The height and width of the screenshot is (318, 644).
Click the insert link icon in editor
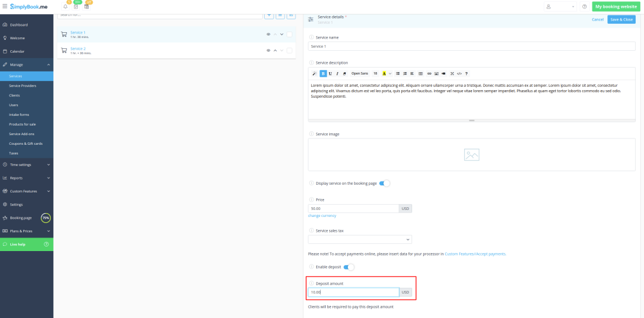[430, 73]
